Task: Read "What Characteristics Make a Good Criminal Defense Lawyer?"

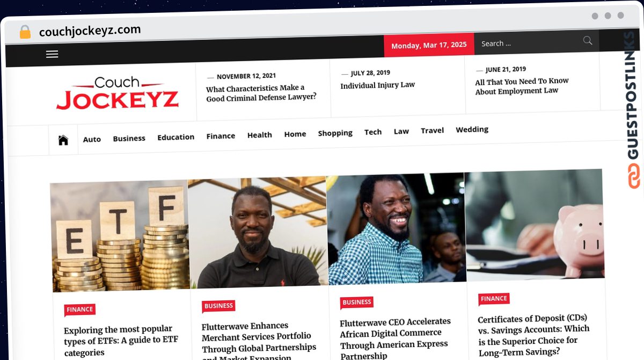Action: pos(261,93)
